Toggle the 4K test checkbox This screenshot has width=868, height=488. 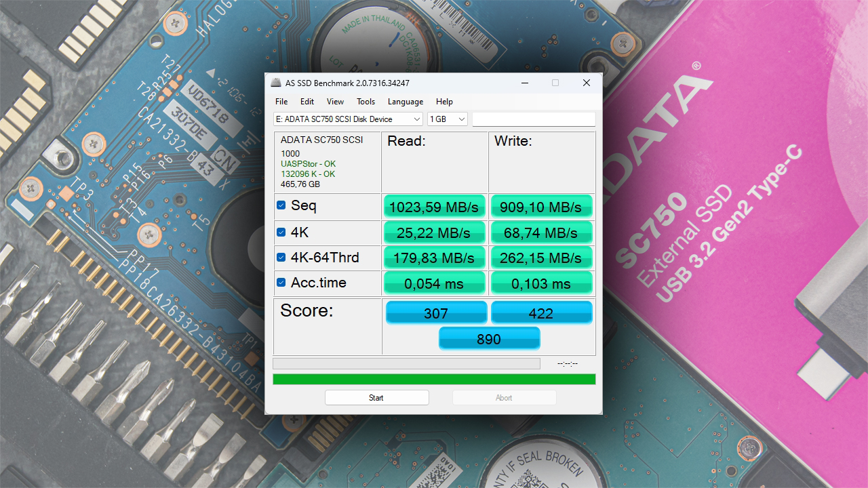281,232
